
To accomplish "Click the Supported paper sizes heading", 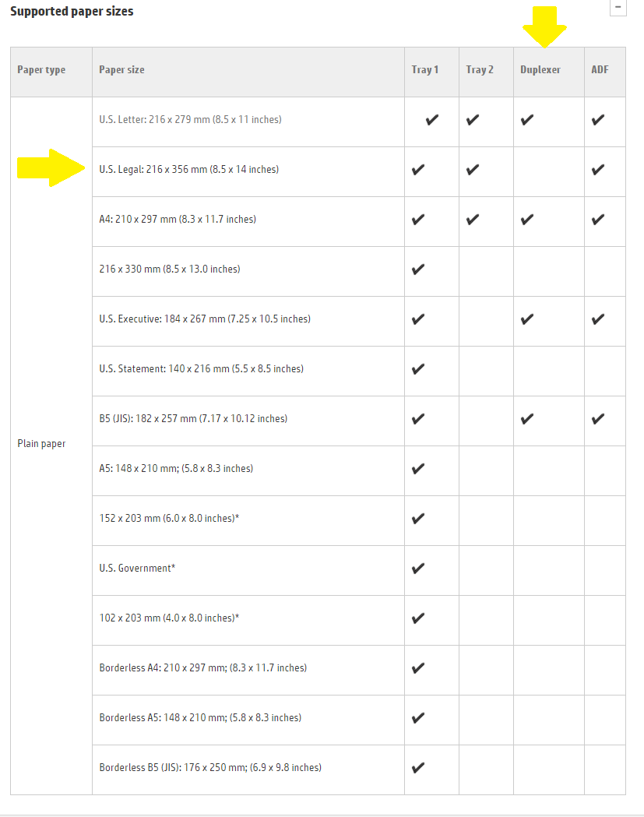I will 72,12.
